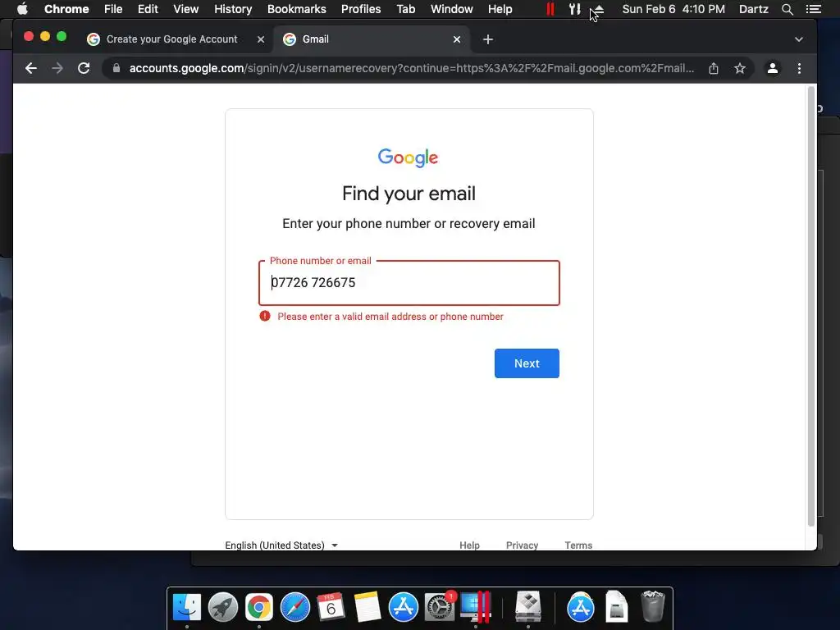840x630 pixels.
Task: Open Parallels Desktop from the Dock
Action: tap(476, 608)
